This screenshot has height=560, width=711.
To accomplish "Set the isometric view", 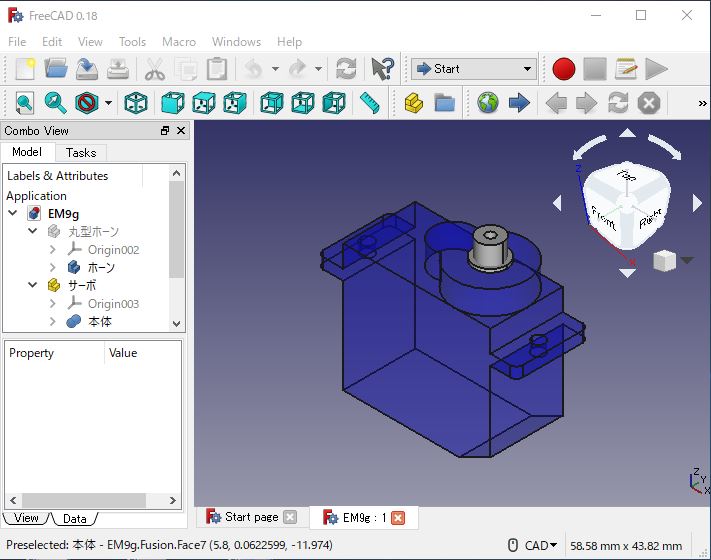I will [x=136, y=103].
